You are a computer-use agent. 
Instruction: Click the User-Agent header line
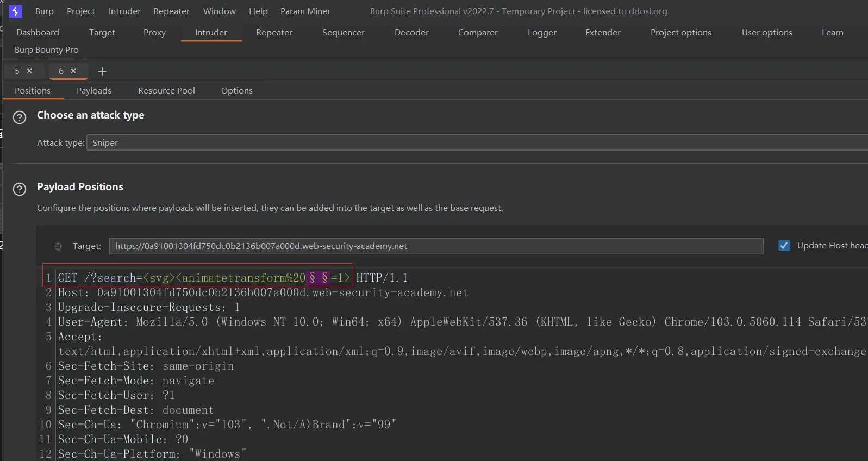pyautogui.click(x=463, y=322)
